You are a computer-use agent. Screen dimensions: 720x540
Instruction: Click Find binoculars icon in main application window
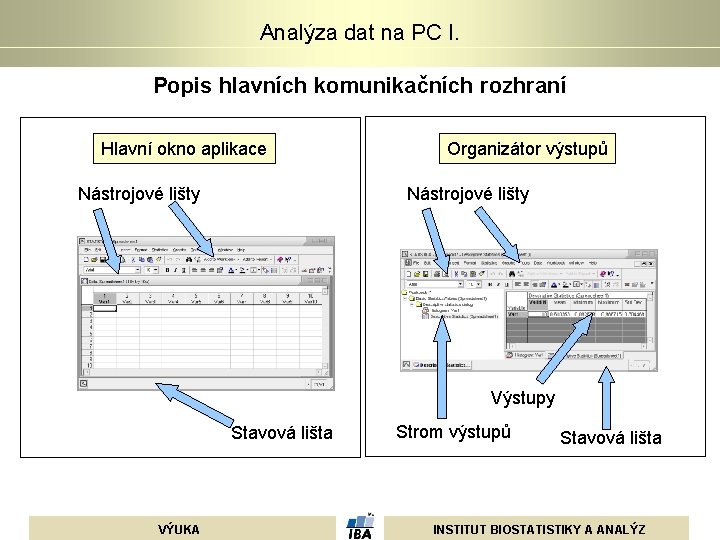click(x=189, y=260)
